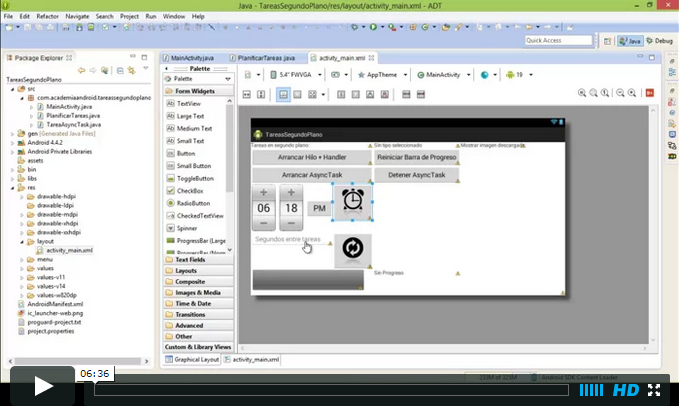Image resolution: width=679 pixels, height=406 pixels.
Task: Open MainActivity.java in Package Explorer
Action: 69,106
